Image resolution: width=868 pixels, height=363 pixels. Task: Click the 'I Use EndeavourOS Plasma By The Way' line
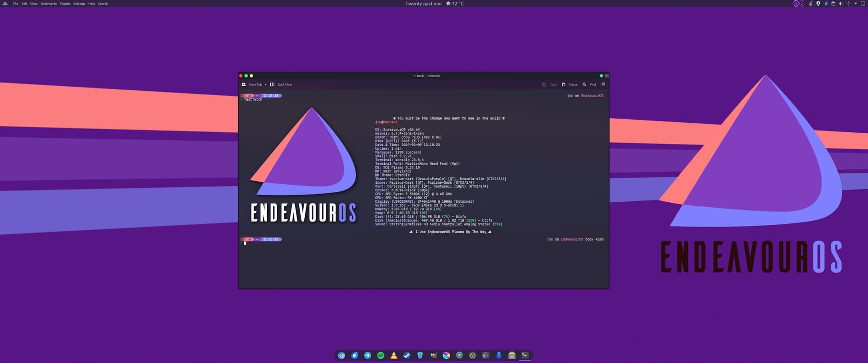pos(450,232)
